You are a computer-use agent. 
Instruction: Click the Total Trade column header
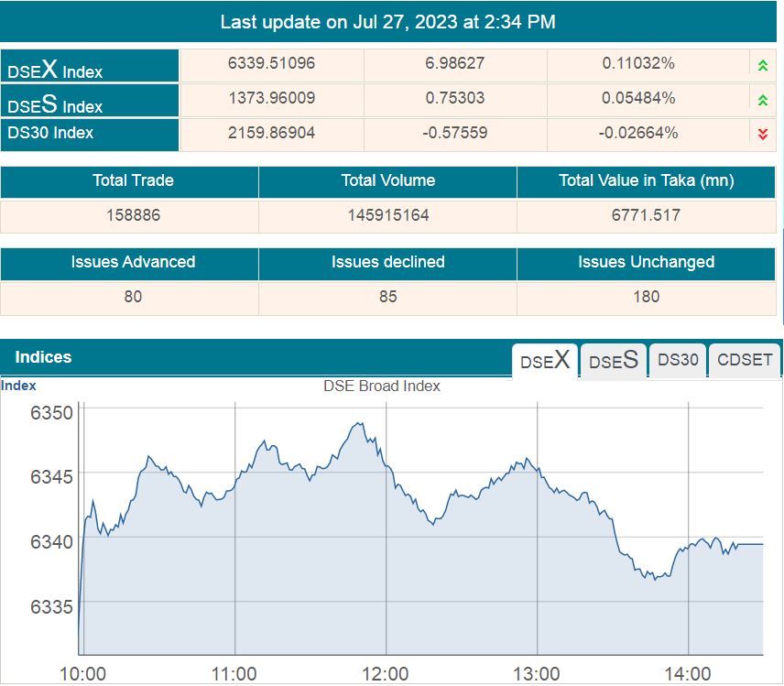133,180
